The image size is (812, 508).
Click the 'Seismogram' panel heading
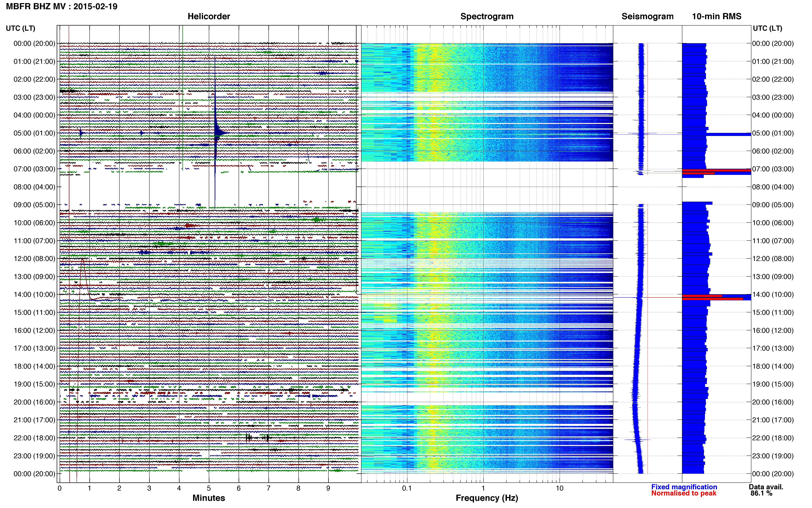[648, 16]
